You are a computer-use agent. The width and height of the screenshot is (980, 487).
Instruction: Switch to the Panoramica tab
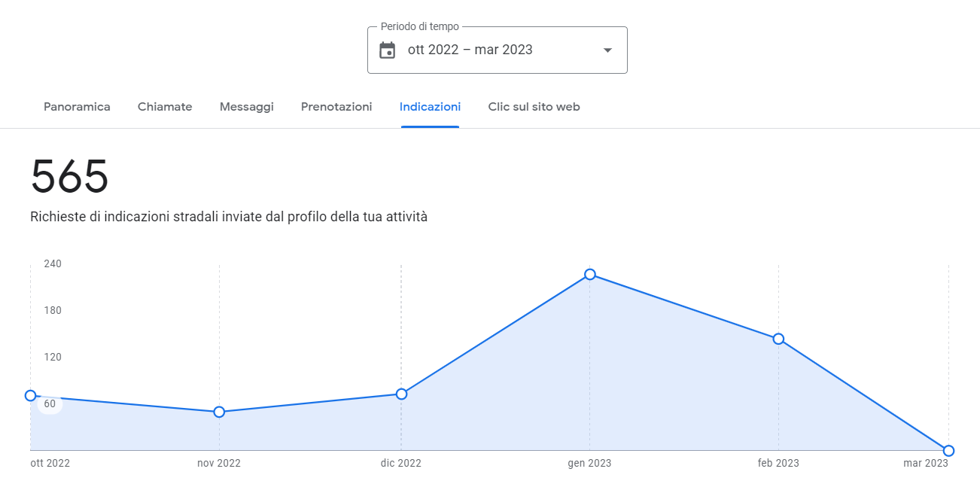(77, 107)
